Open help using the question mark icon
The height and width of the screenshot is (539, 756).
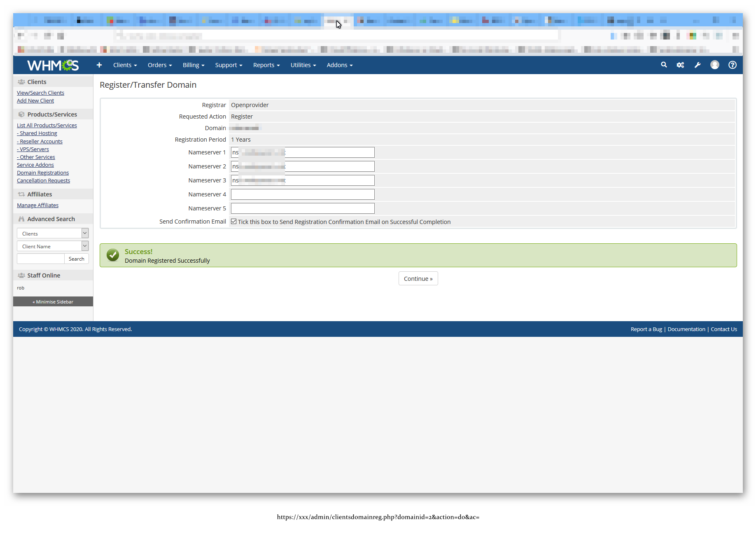[732, 65]
